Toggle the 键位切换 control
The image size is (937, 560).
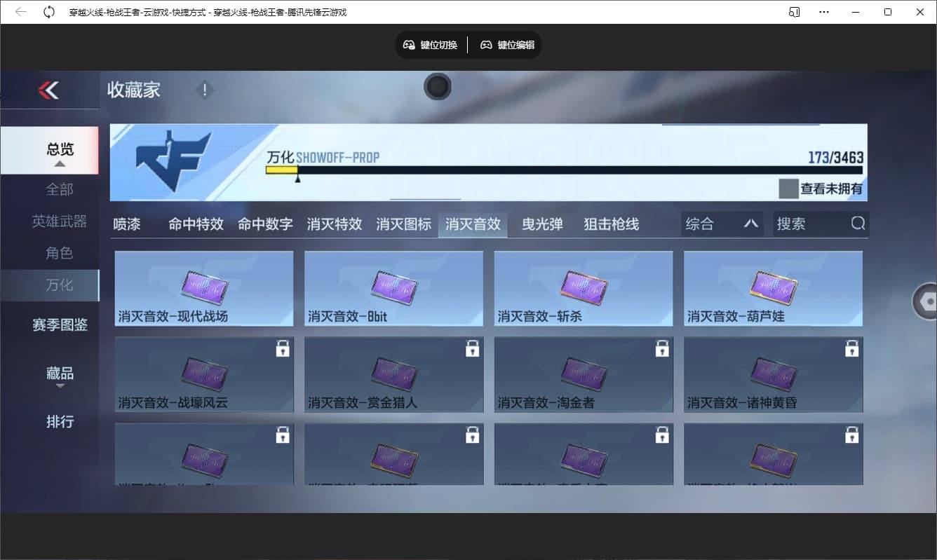(431, 44)
